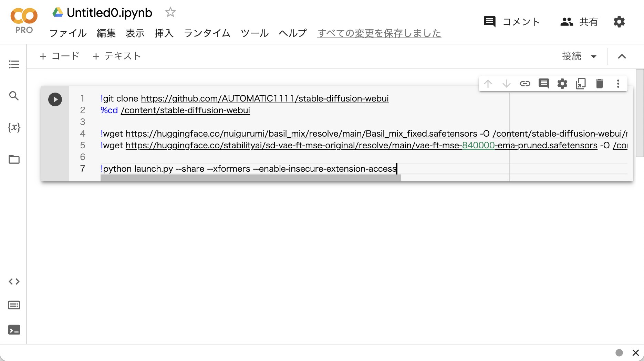Open the 挿入 menu
Image resolution: width=644 pixels, height=361 pixels.
(x=164, y=33)
